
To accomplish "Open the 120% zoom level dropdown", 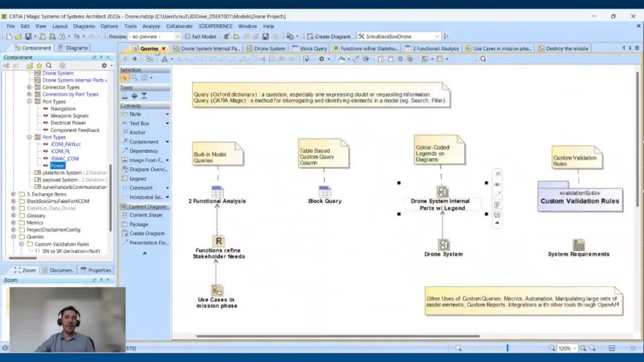I will [574, 348].
